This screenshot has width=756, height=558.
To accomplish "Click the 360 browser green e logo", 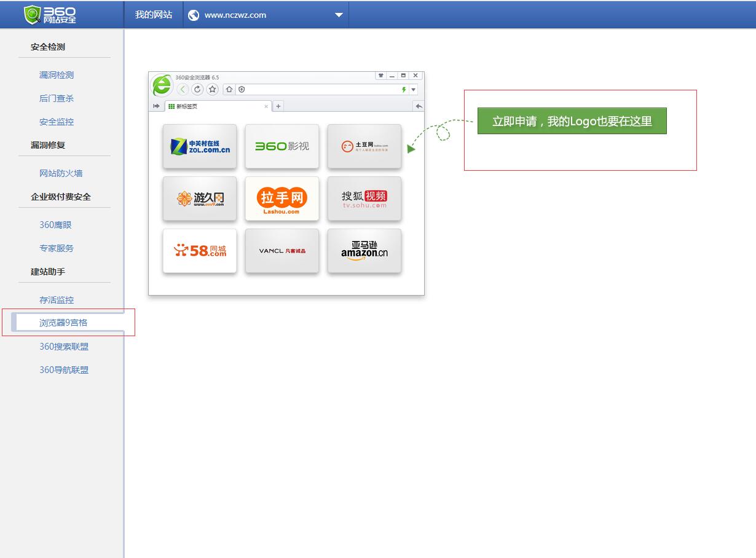I will [x=162, y=85].
